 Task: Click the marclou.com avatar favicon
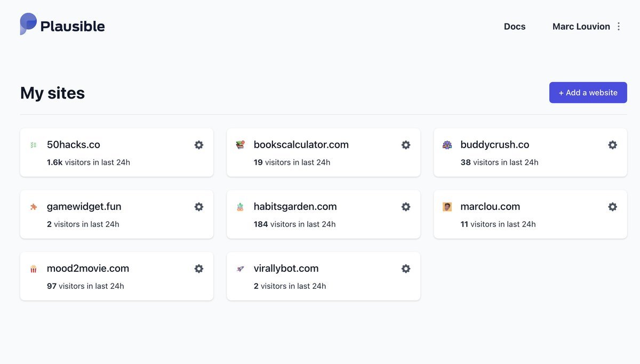pyautogui.click(x=447, y=207)
